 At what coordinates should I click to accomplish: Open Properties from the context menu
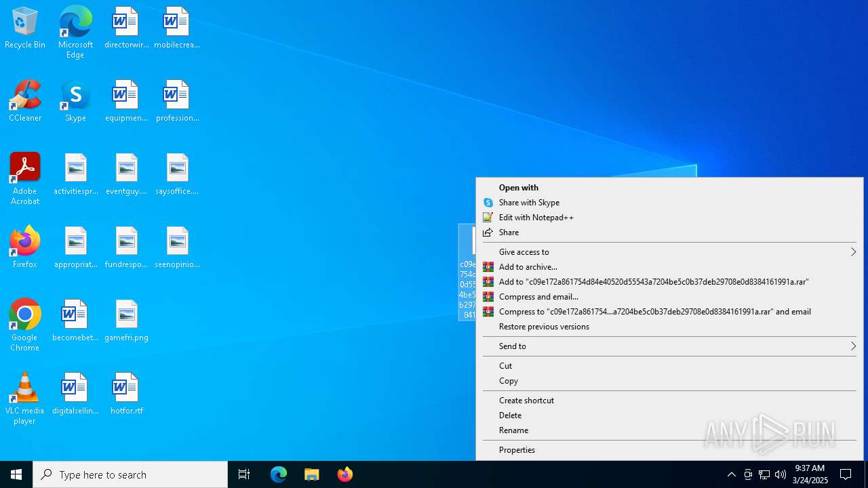tap(669, 450)
